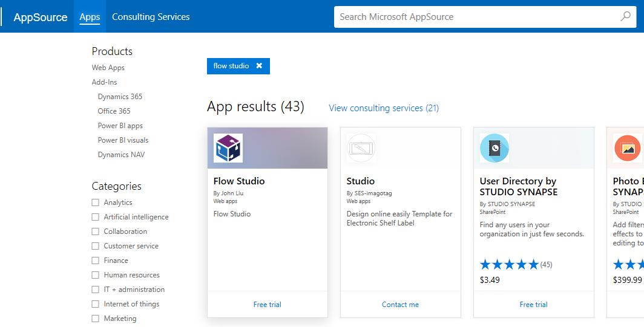Screen dimensions: 644x327
Task: Go to the AppSource home logo
Action: [40, 18]
